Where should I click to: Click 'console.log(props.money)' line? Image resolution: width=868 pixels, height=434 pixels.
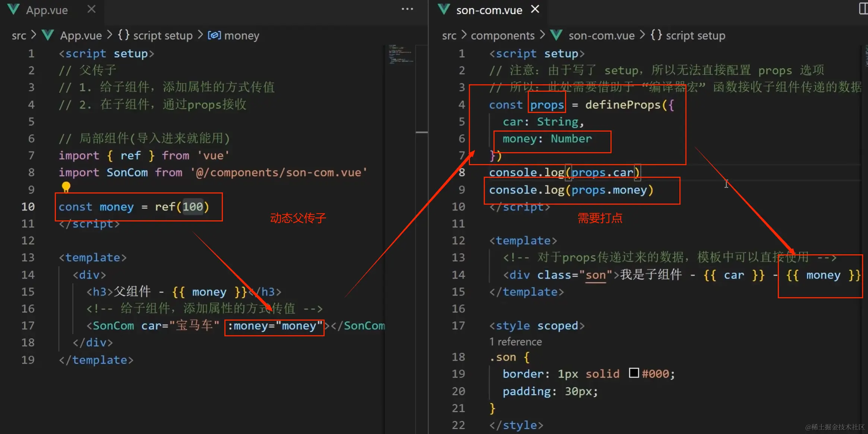pos(571,190)
